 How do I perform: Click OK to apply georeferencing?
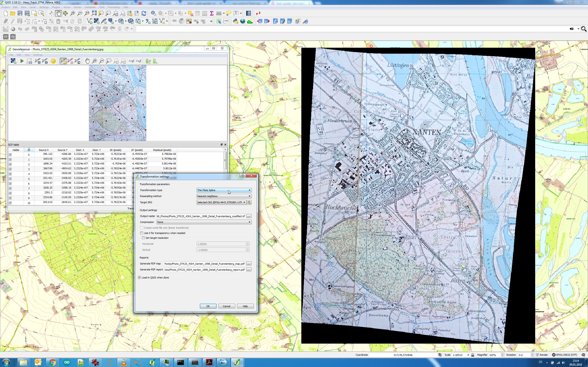pos(207,306)
